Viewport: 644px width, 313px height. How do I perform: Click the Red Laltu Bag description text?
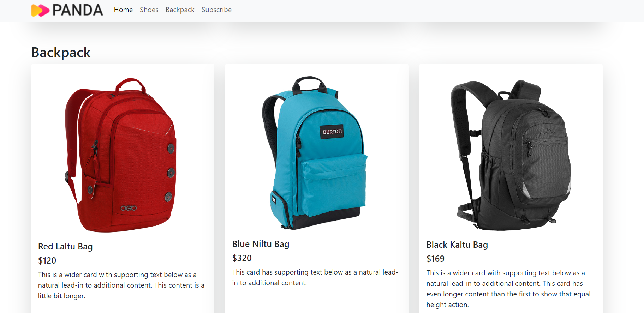coord(121,285)
